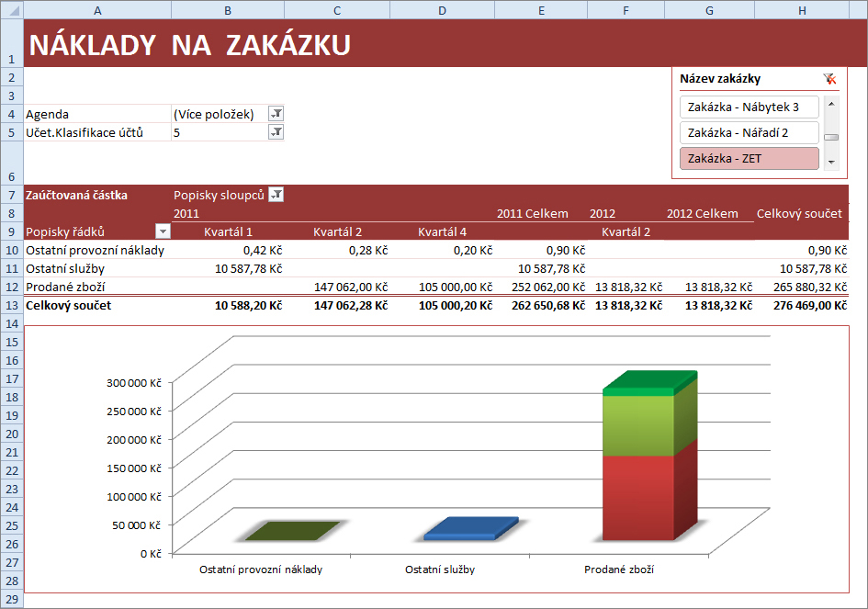The width and height of the screenshot is (868, 609).
Task: Click the slicer scrollbar down arrow
Action: 831,163
